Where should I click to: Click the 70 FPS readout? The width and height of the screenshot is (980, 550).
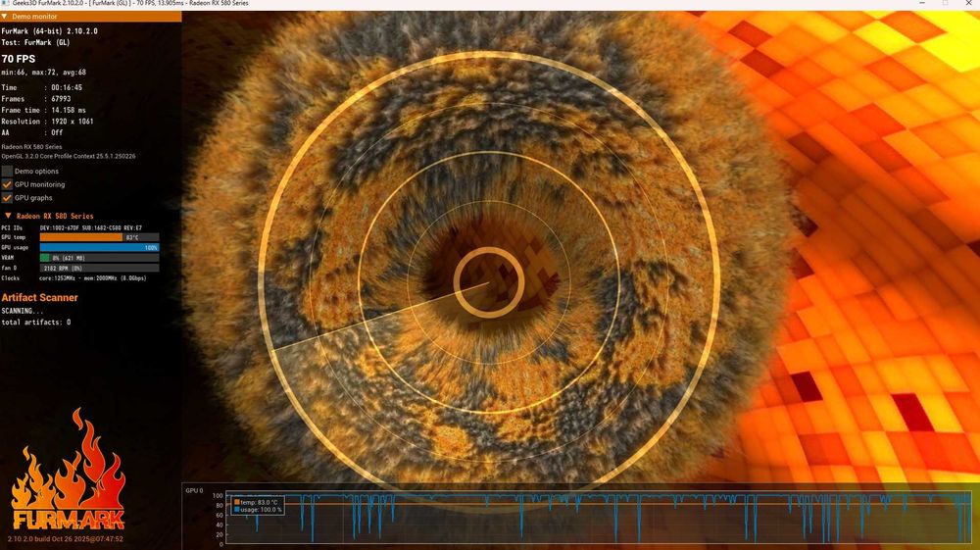pos(18,59)
